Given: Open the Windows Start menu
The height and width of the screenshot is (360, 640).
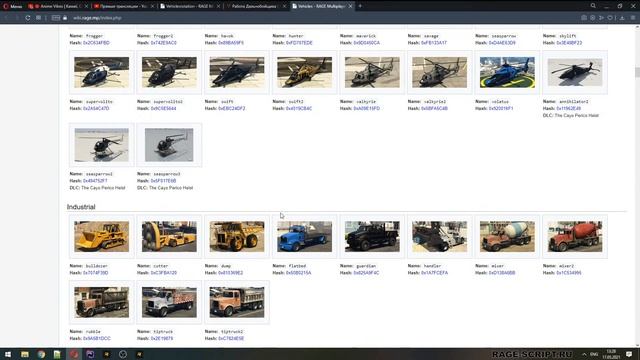Looking at the screenshot, I should click(x=8, y=354).
